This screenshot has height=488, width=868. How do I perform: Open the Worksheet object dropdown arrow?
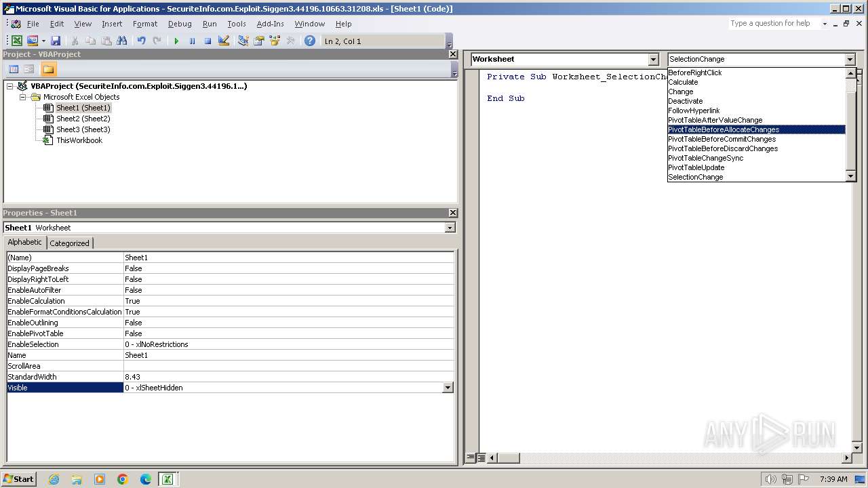click(x=654, y=60)
